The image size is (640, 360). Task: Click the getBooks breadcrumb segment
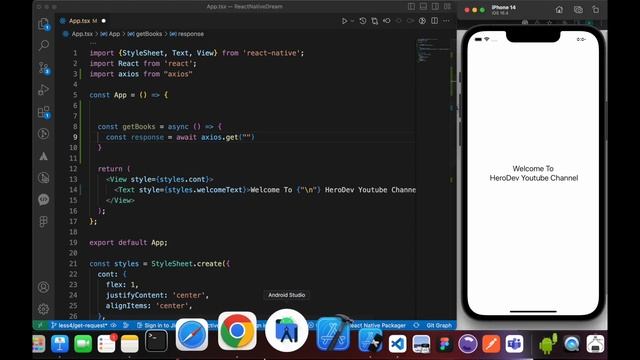pos(149,34)
